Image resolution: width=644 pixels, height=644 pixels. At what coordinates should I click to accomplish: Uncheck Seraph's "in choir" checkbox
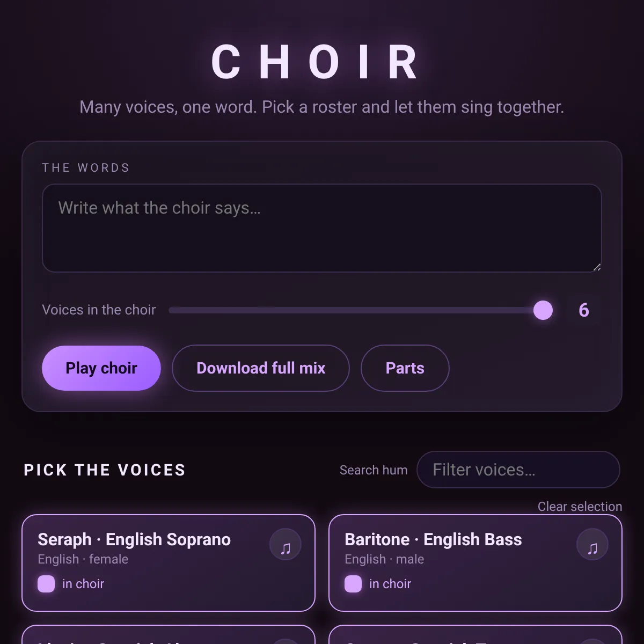point(46,584)
